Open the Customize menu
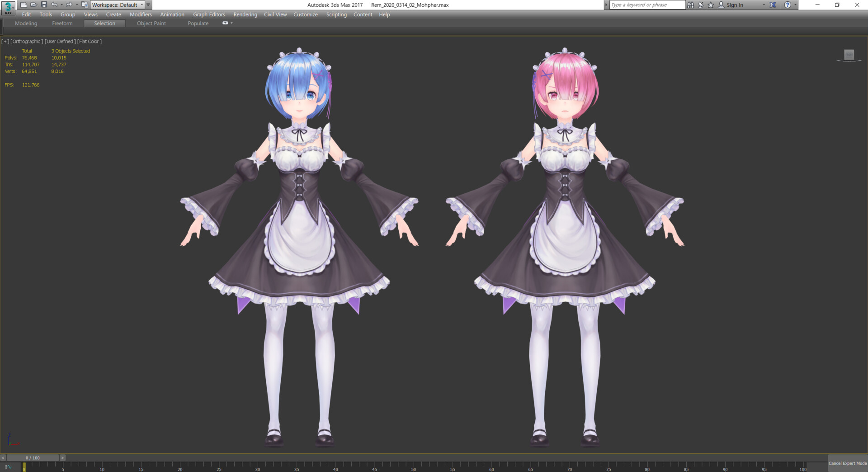 coord(306,14)
